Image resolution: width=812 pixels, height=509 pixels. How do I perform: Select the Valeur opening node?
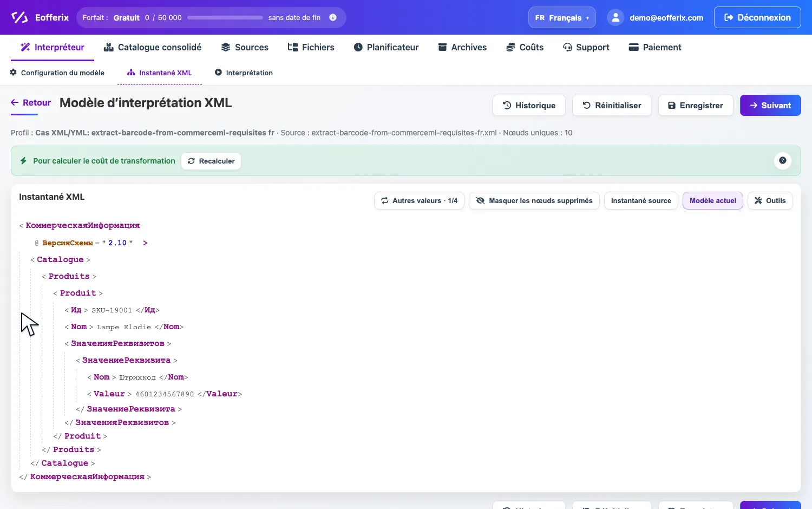(109, 394)
